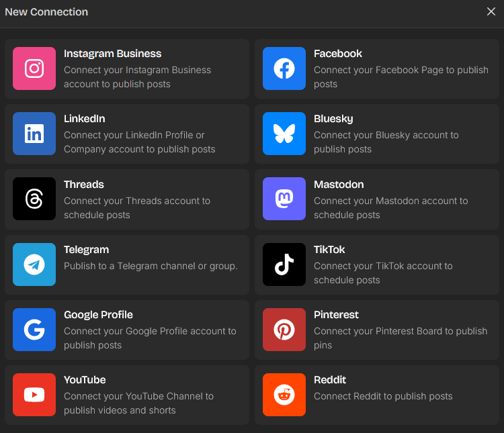The image size is (504, 433).
Task: Click the Telegram paper plane icon
Action: tap(34, 264)
